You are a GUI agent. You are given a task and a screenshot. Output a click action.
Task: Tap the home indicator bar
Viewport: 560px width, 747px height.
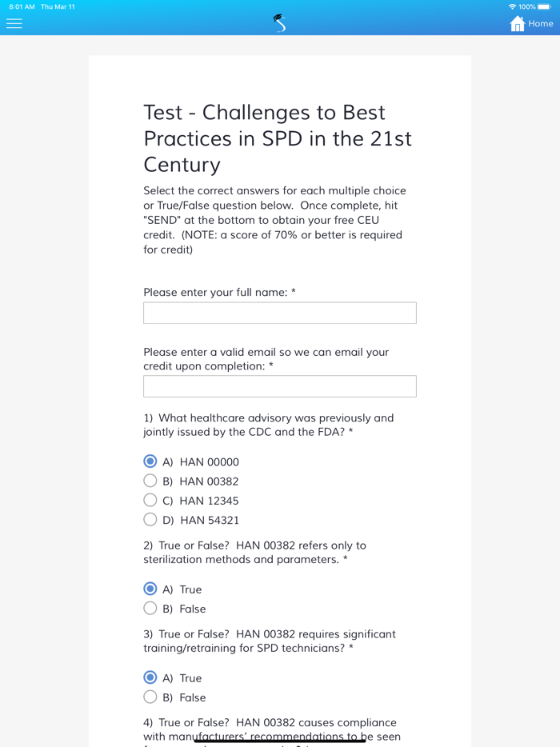point(279,741)
